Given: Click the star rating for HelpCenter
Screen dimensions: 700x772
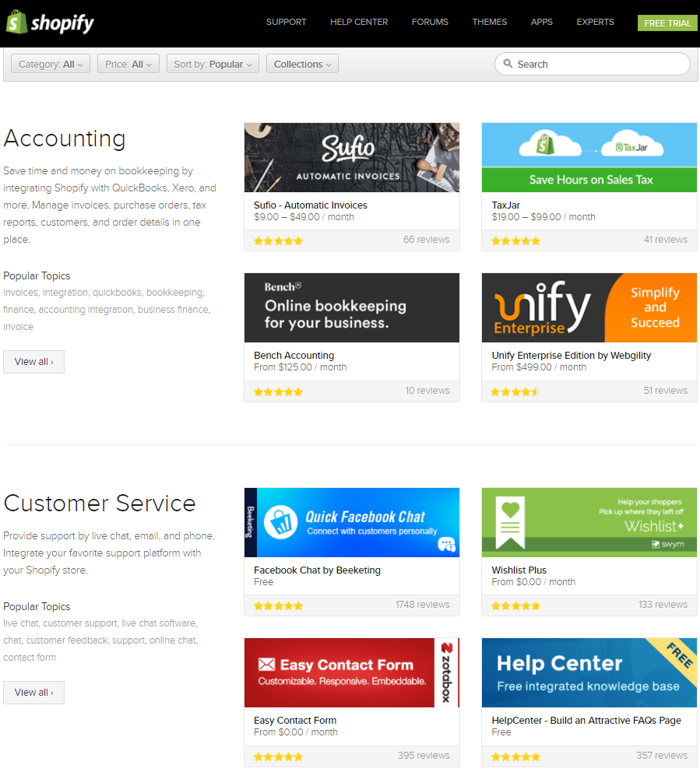Looking at the screenshot, I should 515,756.
